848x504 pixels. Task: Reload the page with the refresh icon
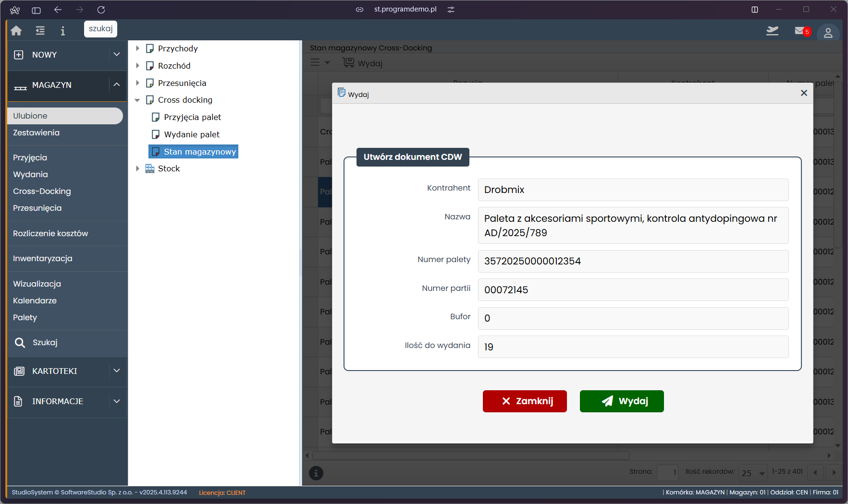pos(101,10)
